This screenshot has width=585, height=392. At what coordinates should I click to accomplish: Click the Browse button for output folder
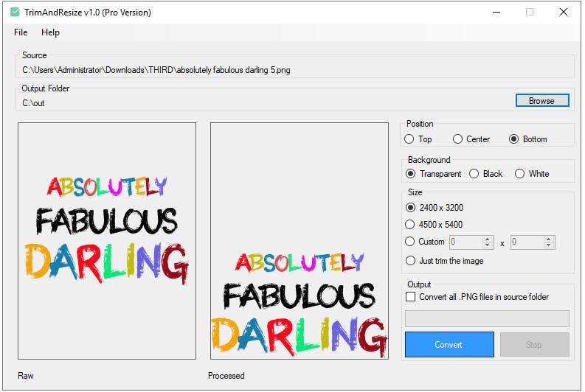tap(542, 101)
